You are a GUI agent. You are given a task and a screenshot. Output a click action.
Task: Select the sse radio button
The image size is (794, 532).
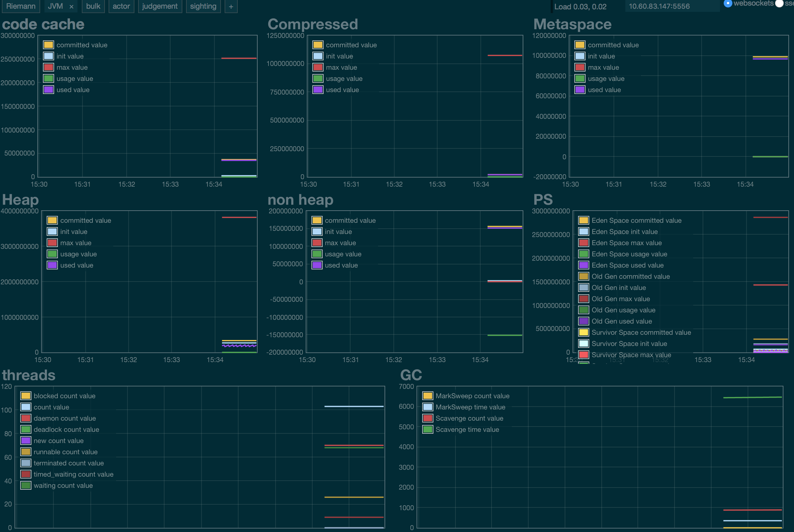point(779,4)
